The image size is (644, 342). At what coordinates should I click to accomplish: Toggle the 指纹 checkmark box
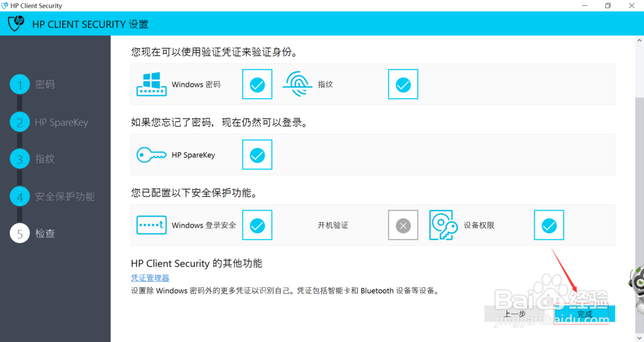click(x=403, y=84)
